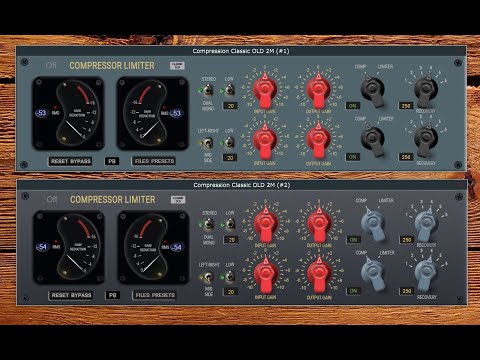
Task: Click channel one's red INPUT GAIN knob in compressor #2
Action: point(266,224)
